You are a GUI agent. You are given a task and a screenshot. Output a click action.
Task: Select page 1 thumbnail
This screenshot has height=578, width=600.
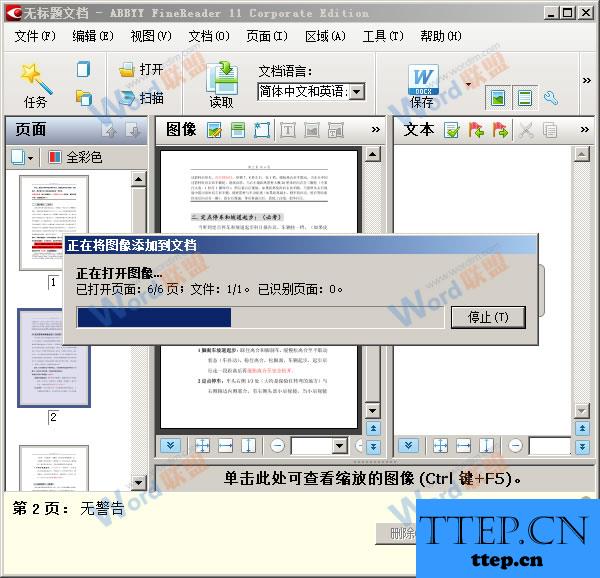54,223
